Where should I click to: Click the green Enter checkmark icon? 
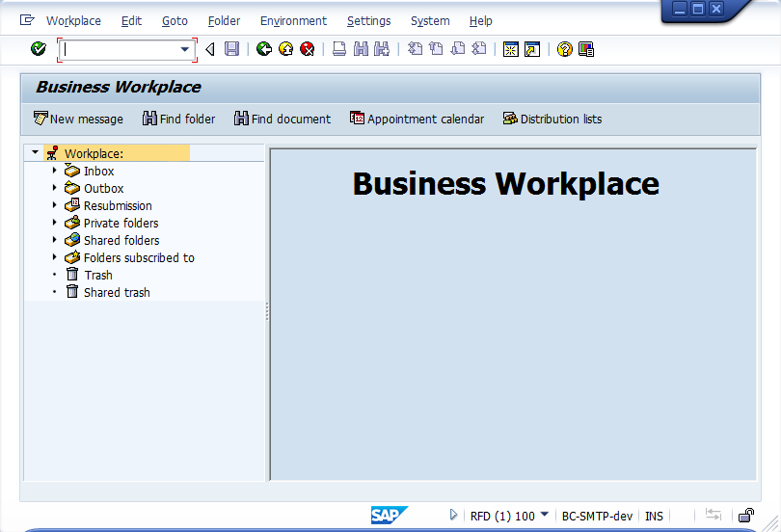[x=39, y=49]
